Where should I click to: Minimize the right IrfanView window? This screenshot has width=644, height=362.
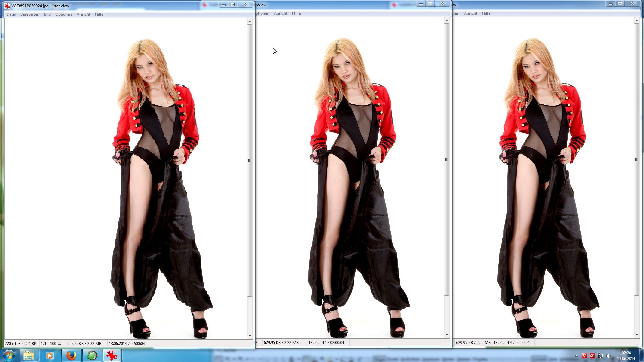pyautogui.click(x=611, y=3)
